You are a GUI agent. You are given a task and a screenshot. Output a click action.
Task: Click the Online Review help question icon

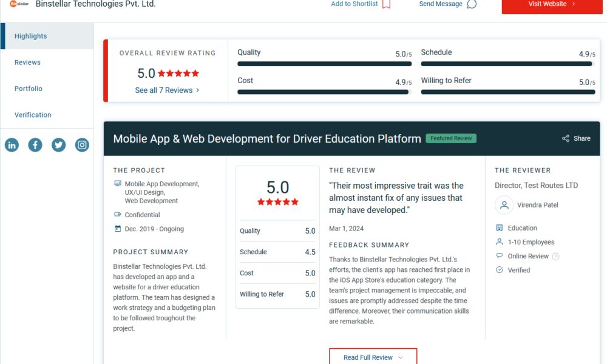pos(555,257)
